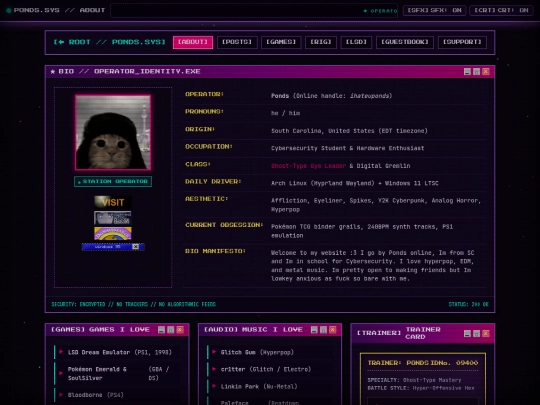Click the anime eyes web badge

point(113,218)
